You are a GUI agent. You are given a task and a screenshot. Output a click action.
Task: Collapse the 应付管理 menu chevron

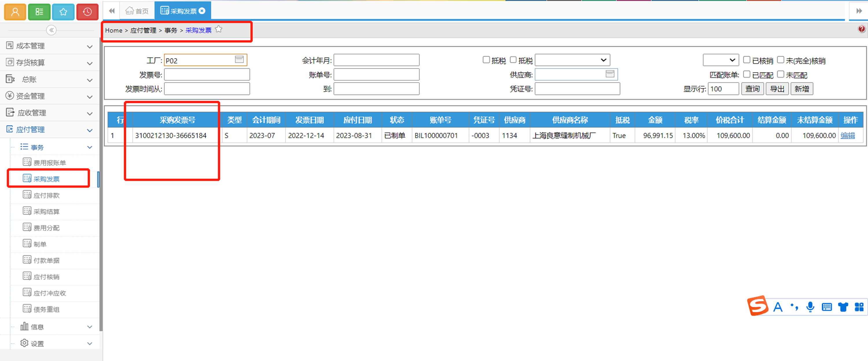point(90,131)
